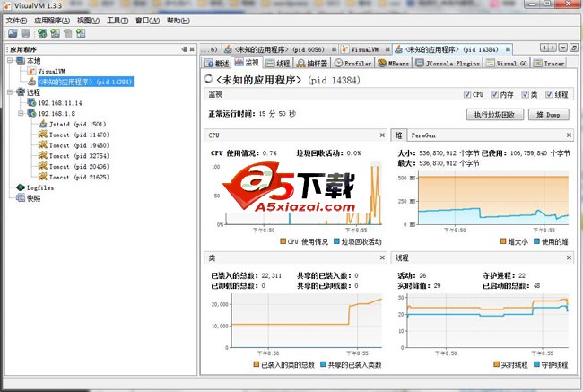Click the 堆 Dump button
The height and width of the screenshot is (392, 583).
(549, 115)
